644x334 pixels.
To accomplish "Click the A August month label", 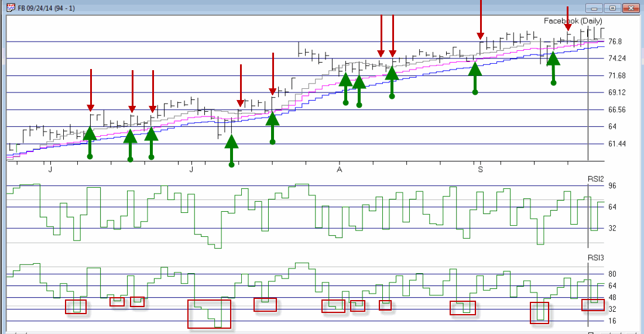I will 339,169.
